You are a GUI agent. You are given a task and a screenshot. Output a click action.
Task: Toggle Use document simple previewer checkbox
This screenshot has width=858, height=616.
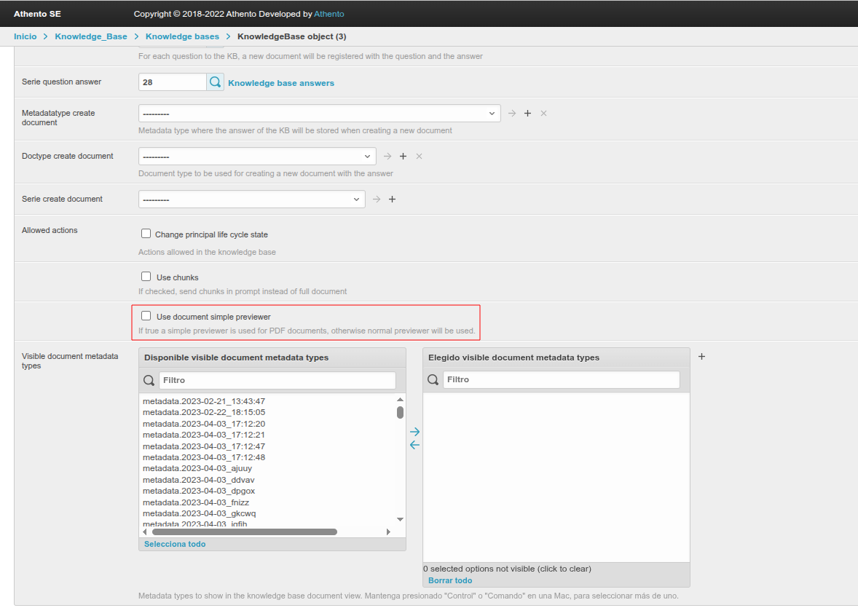click(146, 316)
